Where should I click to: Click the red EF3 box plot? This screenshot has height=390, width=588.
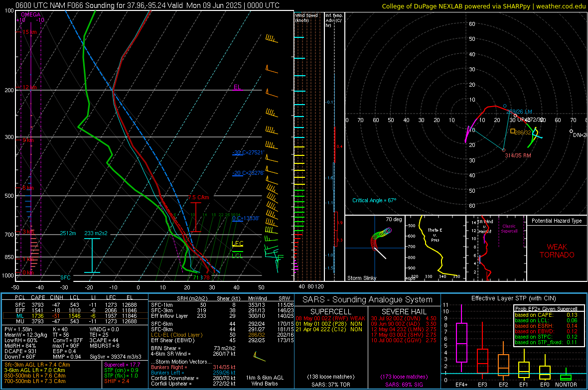(482, 361)
